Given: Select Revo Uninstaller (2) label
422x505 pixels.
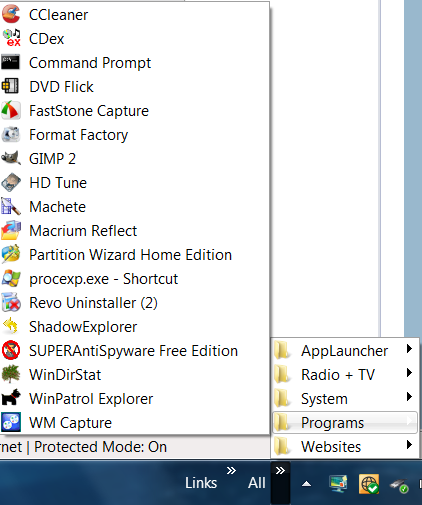Looking at the screenshot, I should 93,303.
